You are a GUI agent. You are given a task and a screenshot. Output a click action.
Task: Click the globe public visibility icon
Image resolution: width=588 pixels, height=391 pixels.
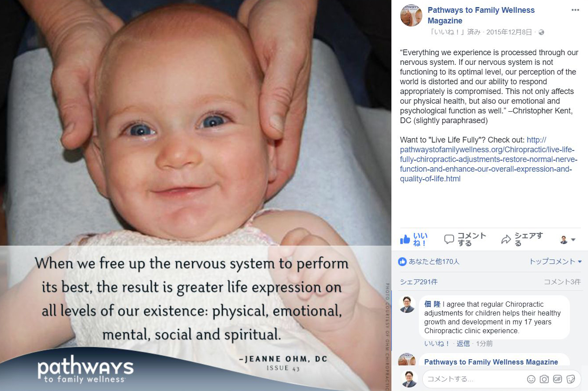541,32
